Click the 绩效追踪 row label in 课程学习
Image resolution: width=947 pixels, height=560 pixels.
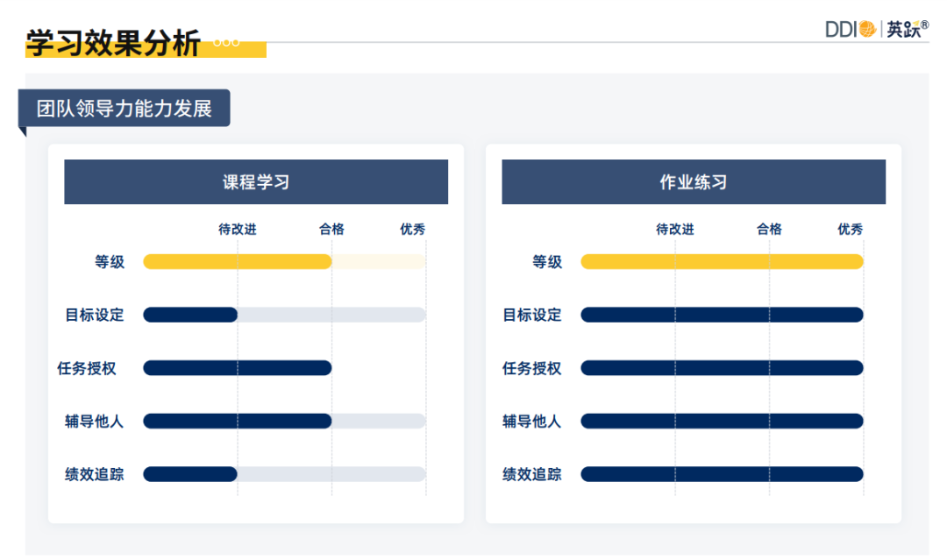tap(94, 474)
